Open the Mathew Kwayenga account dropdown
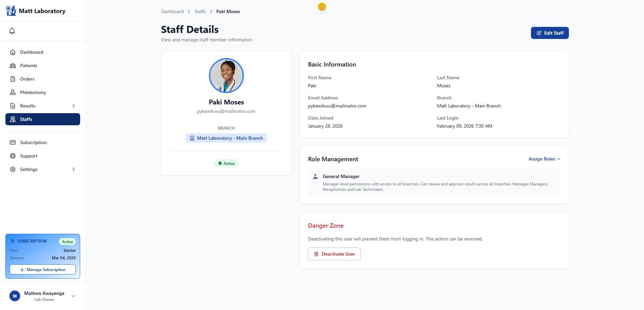The width and height of the screenshot is (644, 310). pos(73,296)
